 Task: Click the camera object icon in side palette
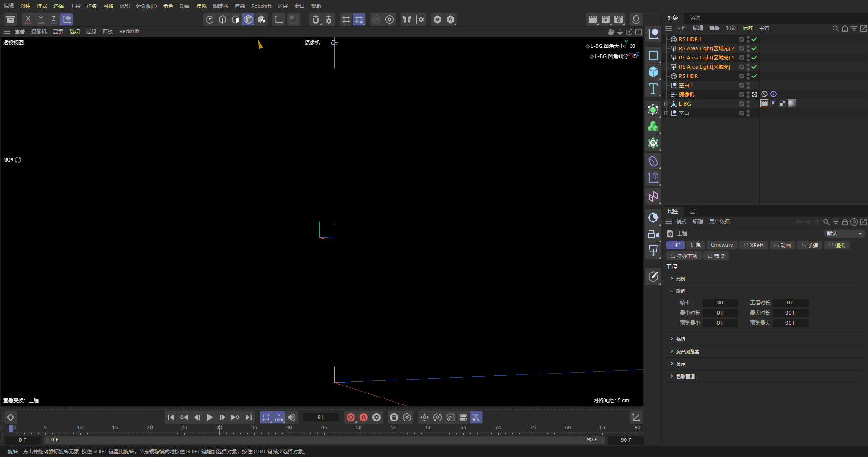coord(653,234)
